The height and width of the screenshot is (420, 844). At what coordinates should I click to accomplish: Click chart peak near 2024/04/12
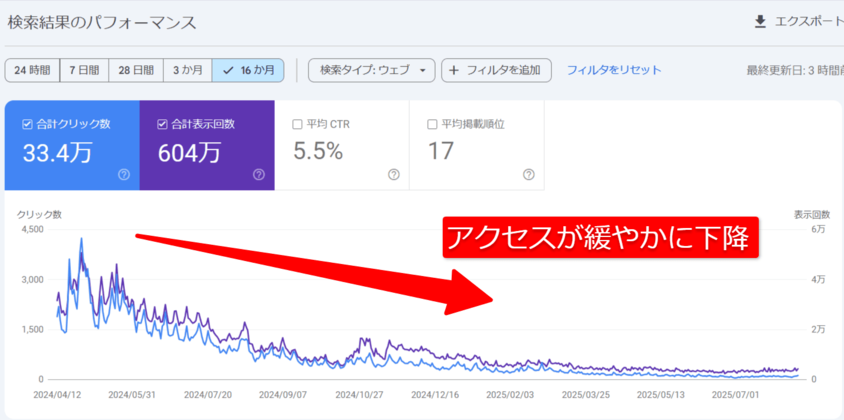[81, 240]
